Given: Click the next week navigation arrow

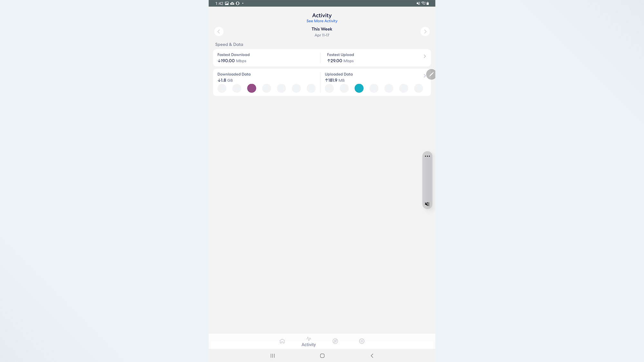Looking at the screenshot, I should (x=425, y=32).
